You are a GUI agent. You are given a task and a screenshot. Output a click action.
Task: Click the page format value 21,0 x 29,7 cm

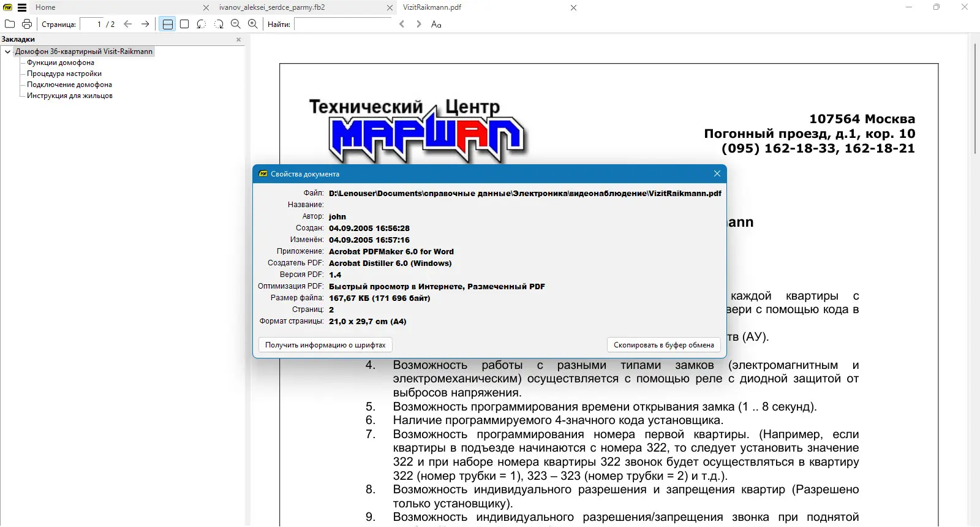pos(367,321)
